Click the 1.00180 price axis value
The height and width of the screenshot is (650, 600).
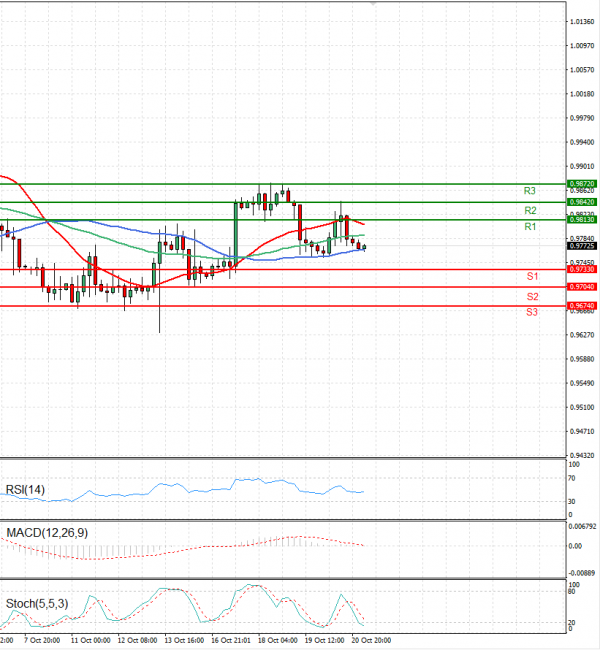pos(582,94)
